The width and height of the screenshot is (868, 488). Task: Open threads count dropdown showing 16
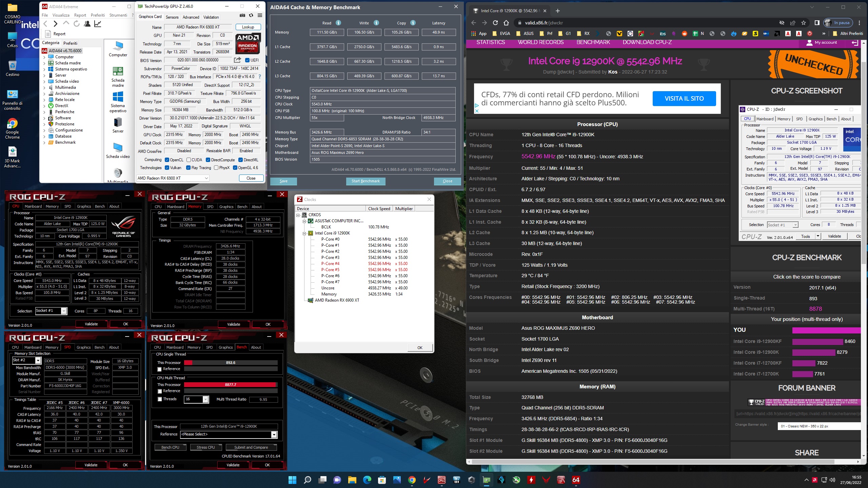point(197,399)
